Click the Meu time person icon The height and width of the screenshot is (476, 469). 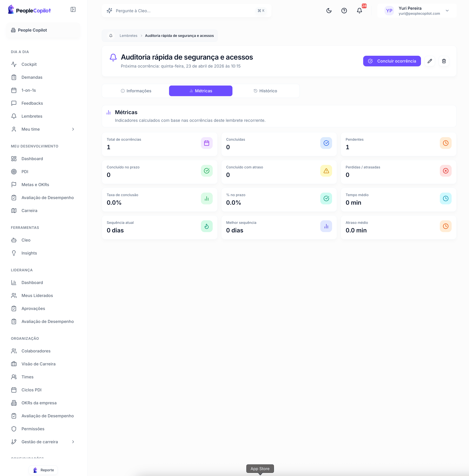14,129
